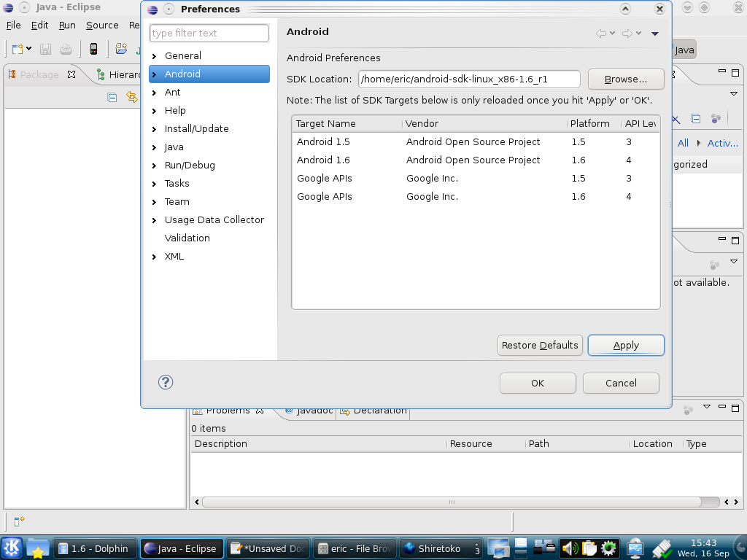Expand the XML preferences node

click(x=154, y=257)
